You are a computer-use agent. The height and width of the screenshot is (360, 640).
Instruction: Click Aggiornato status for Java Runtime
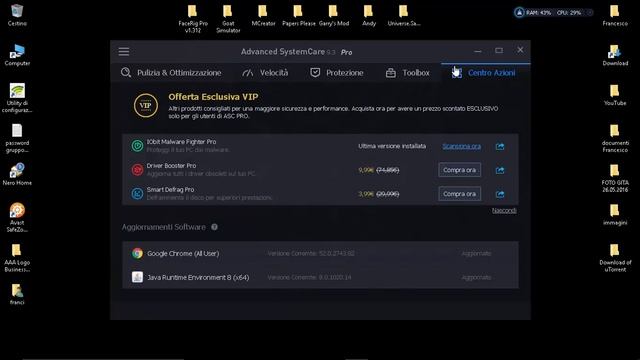(476, 278)
